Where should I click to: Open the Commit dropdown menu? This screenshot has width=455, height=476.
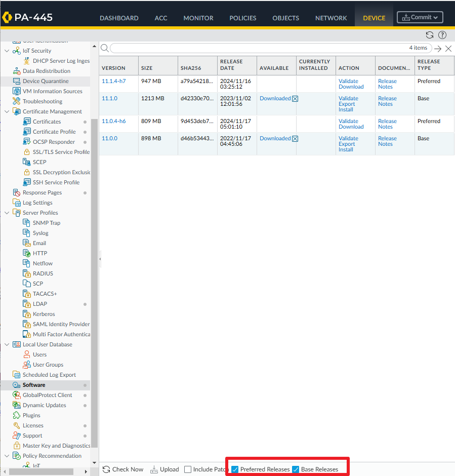pyautogui.click(x=420, y=17)
